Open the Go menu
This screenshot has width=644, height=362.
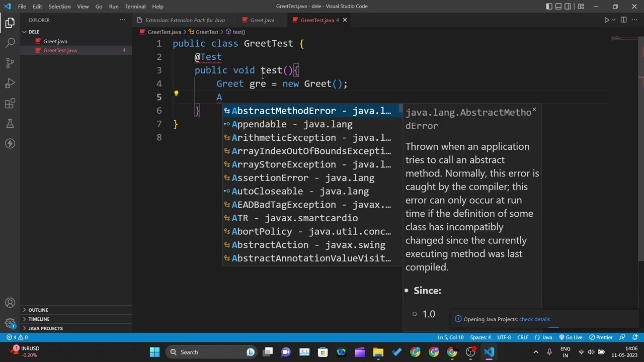click(99, 7)
